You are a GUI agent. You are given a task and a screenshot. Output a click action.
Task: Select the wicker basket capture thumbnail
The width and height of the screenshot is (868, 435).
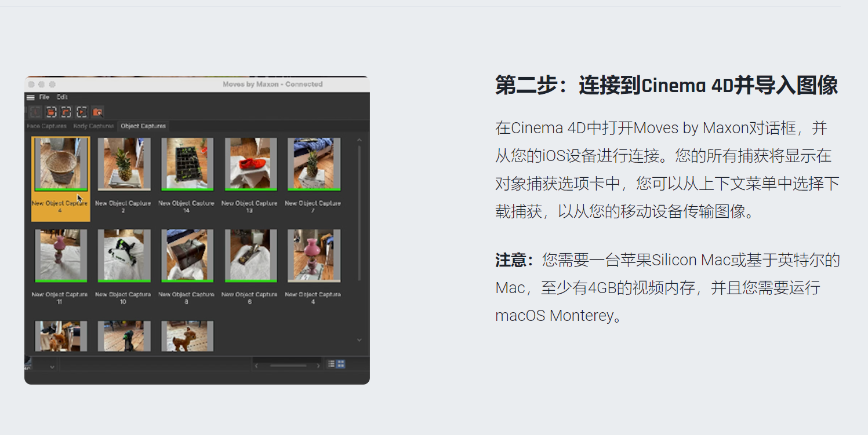pos(61,164)
